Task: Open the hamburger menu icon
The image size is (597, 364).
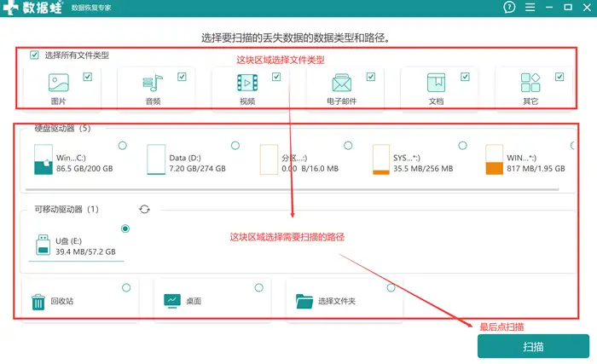Action: [530, 7]
